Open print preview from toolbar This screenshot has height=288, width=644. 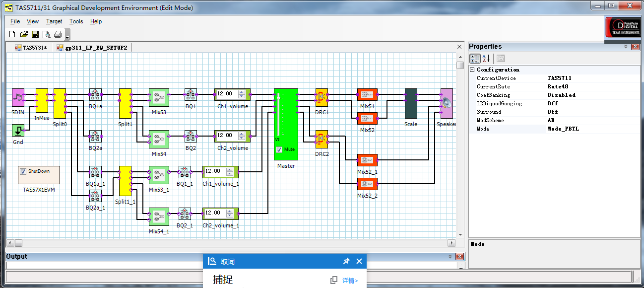47,34
